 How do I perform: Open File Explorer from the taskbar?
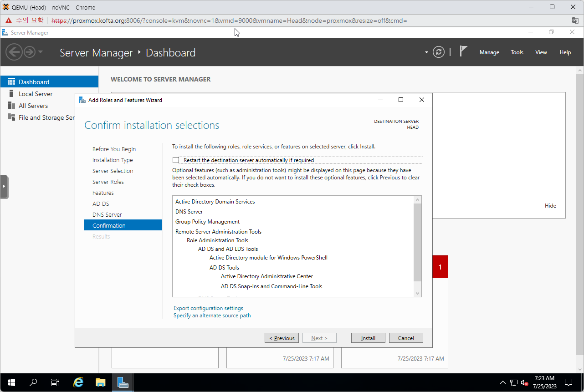tap(100, 382)
